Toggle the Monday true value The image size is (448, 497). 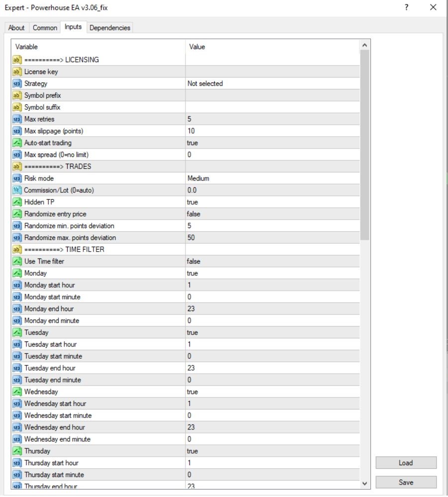[272, 273]
